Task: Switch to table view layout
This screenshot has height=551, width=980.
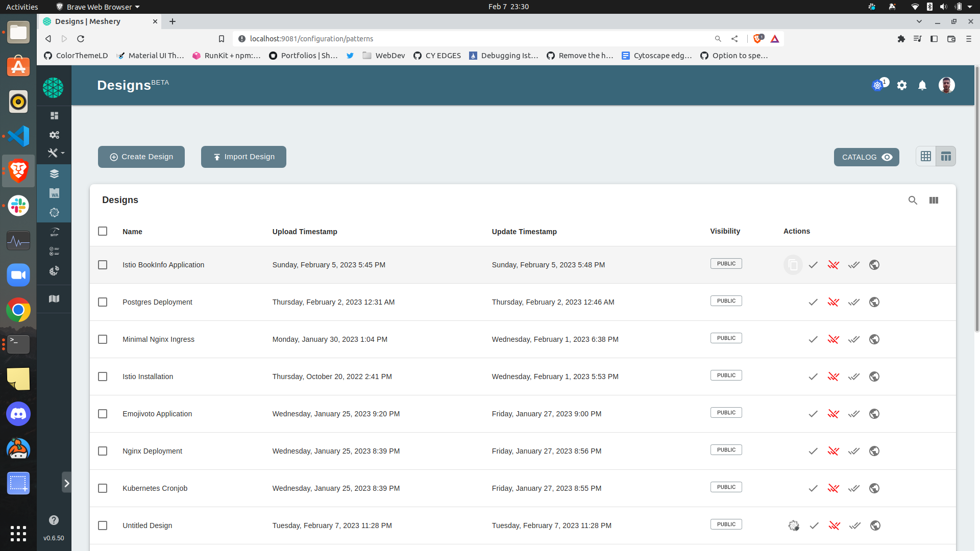Action: (x=946, y=157)
